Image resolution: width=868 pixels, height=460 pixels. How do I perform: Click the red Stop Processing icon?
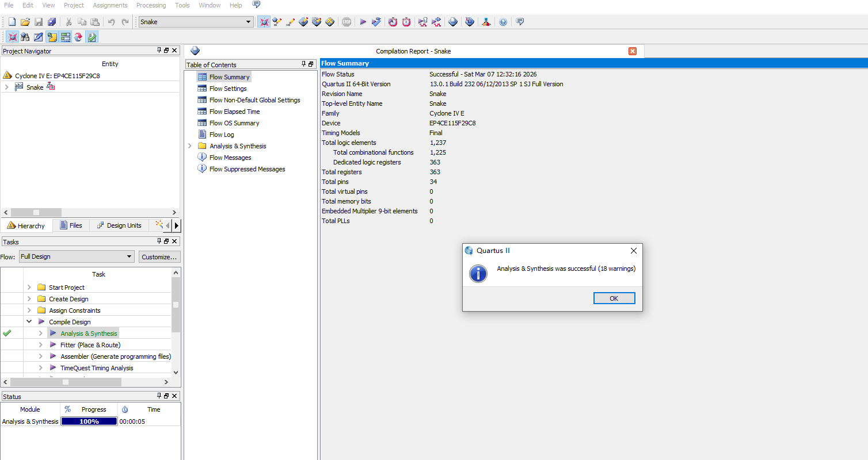(x=347, y=22)
